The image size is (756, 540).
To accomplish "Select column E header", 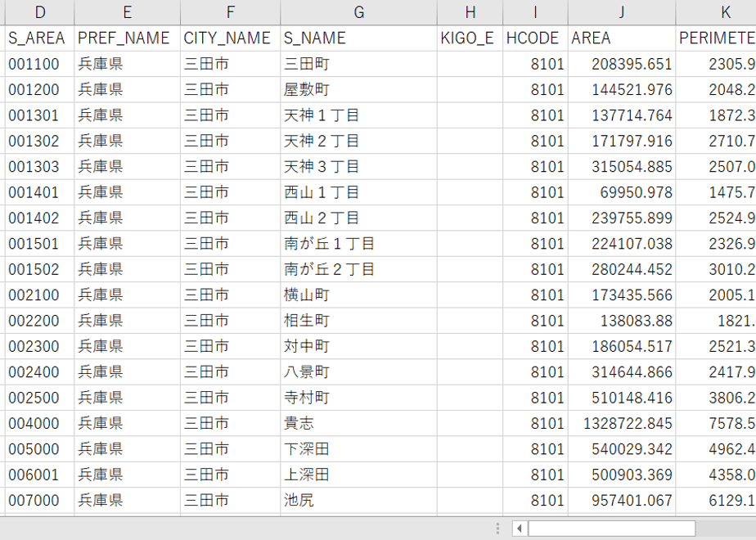I will (128, 12).
